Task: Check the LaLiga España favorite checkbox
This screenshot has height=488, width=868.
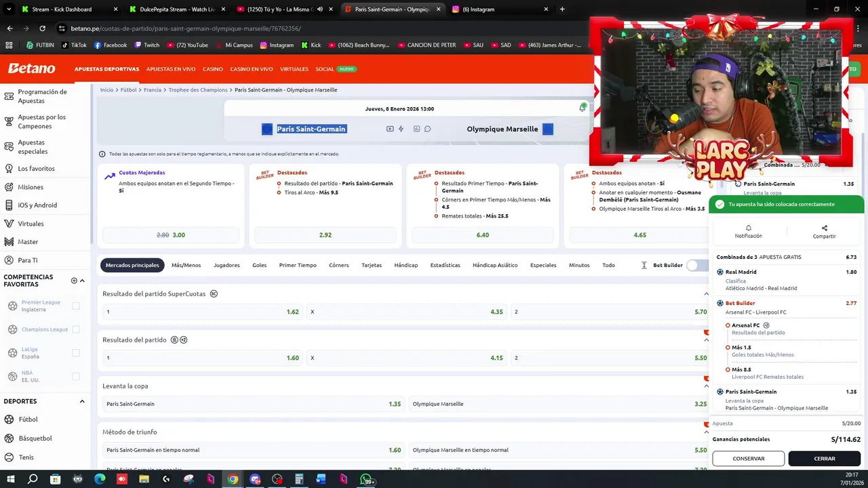Action: coord(76,353)
